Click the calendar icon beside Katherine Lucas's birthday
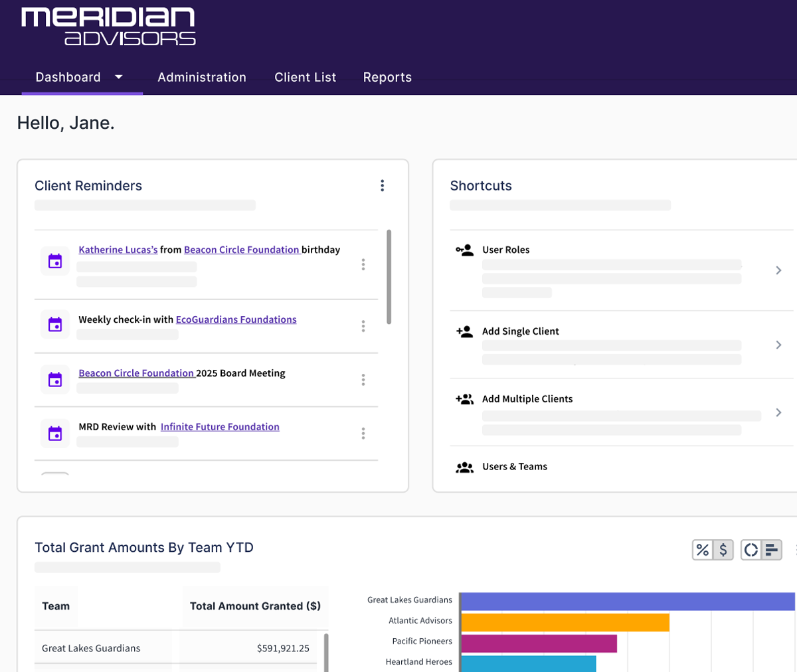Image resolution: width=797 pixels, height=672 pixels. [x=55, y=261]
